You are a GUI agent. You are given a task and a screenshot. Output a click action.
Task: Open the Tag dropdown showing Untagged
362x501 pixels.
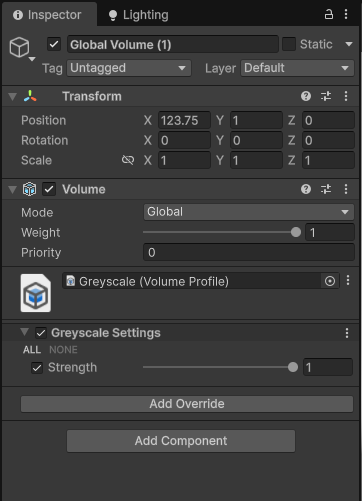point(129,68)
